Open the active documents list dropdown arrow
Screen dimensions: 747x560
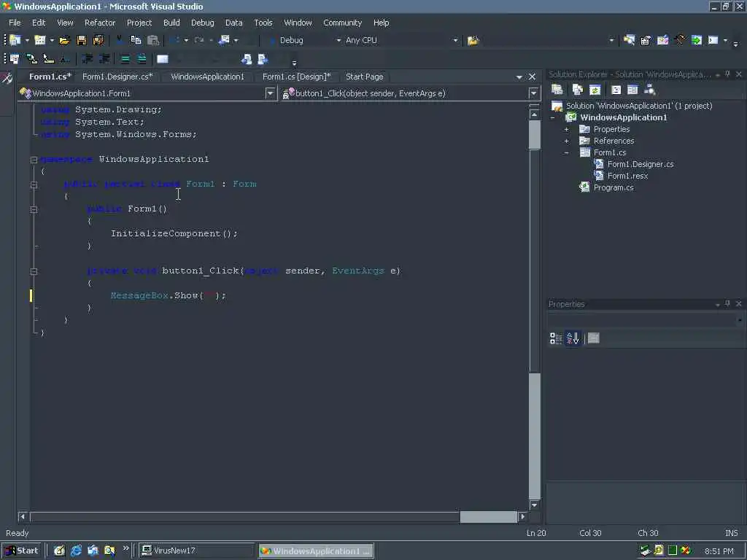[x=519, y=77]
